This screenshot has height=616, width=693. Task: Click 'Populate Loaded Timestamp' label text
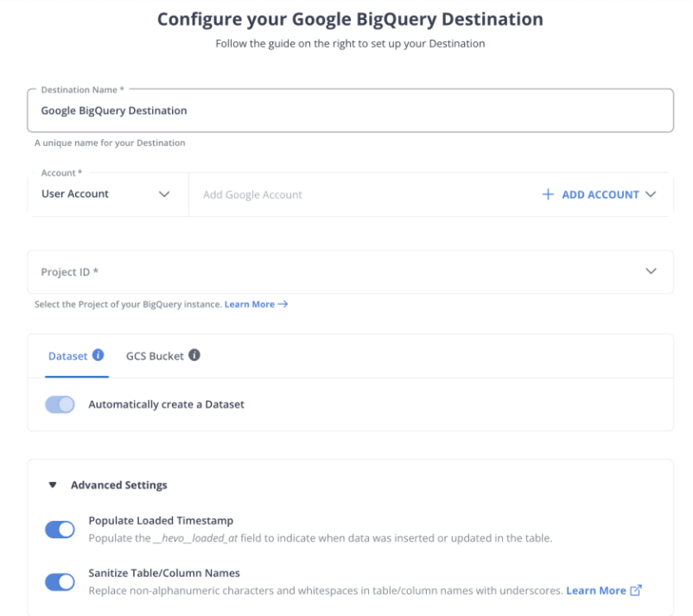pos(161,521)
